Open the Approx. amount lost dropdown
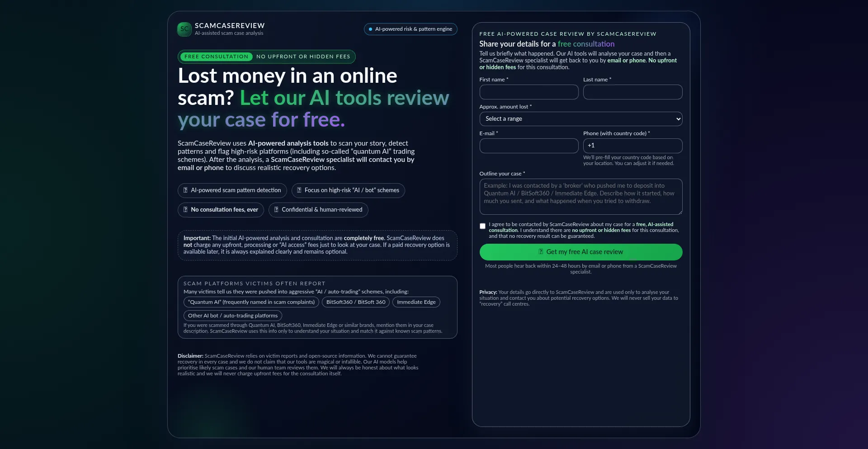 [580, 119]
